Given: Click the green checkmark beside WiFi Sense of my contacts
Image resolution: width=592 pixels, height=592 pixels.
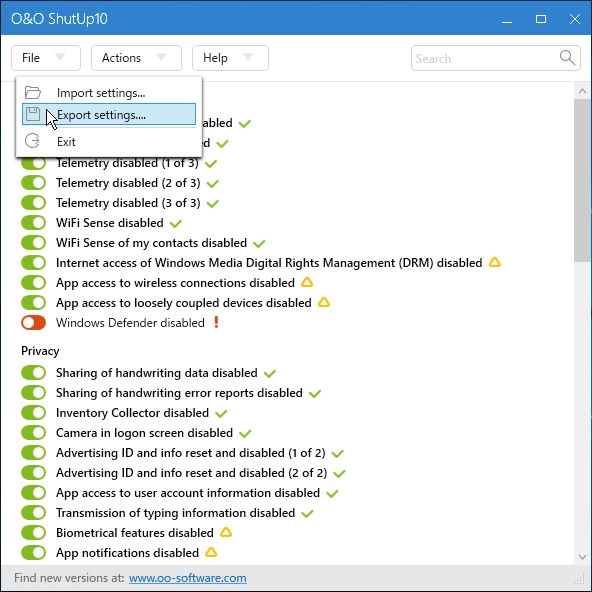Looking at the screenshot, I should click(259, 244).
